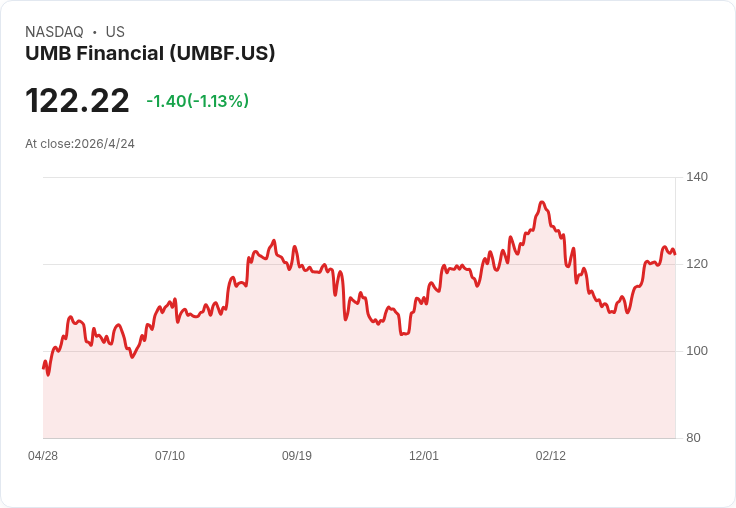The height and width of the screenshot is (508, 736).
Task: Click the NASDAQ exchange label
Action: coord(54,32)
